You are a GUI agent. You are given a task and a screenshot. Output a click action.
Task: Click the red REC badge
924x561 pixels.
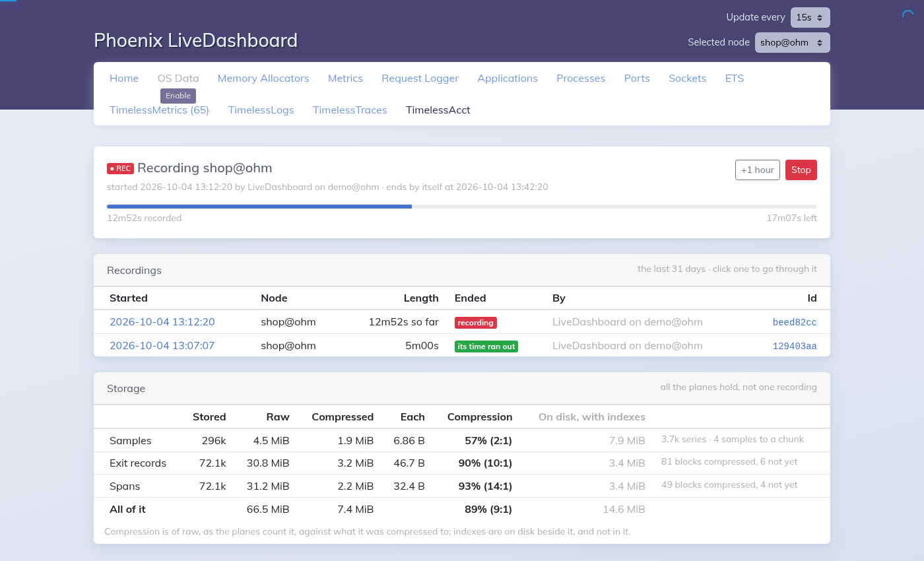pos(120,168)
